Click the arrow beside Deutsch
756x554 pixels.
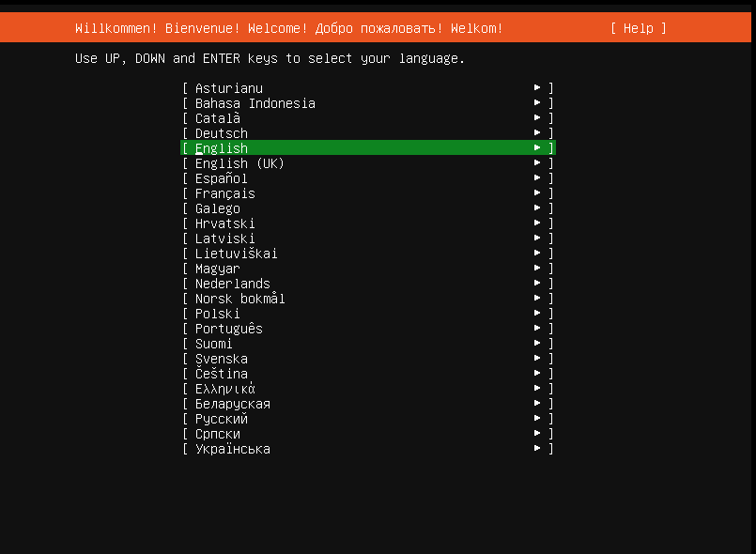537,132
